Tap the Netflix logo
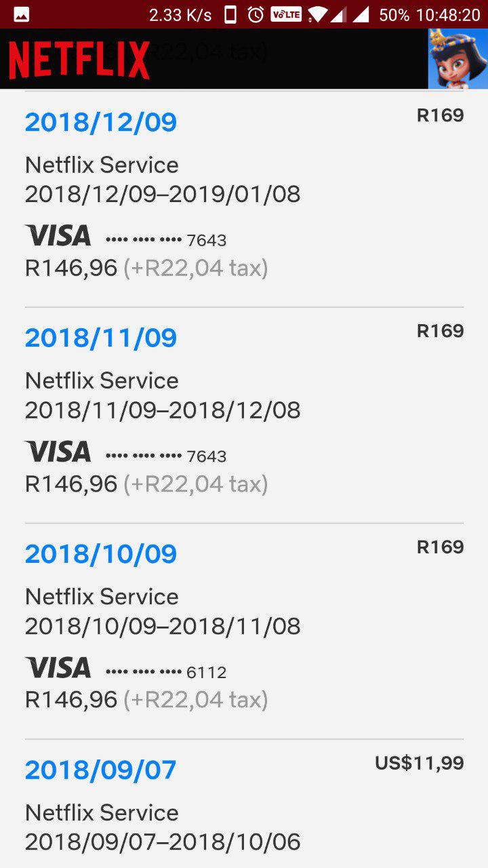This screenshot has height=868, width=488. coord(79,60)
